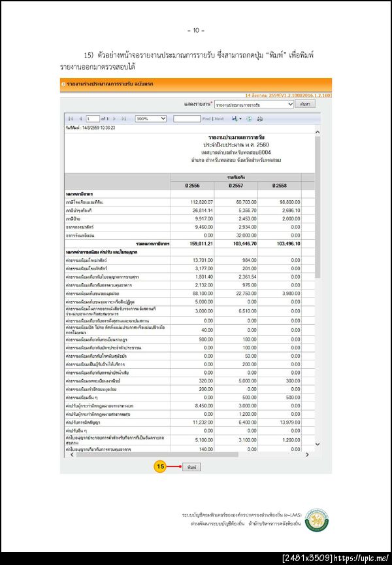Screen dimensions: 392x565
Task: Refresh the report viewer
Action: [249, 118]
